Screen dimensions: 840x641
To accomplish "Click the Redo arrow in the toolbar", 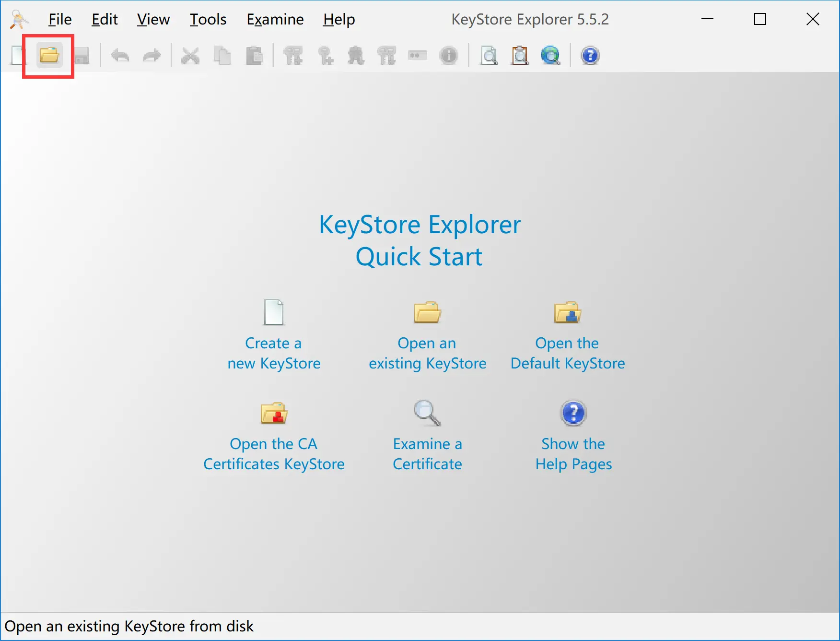I will [x=152, y=56].
